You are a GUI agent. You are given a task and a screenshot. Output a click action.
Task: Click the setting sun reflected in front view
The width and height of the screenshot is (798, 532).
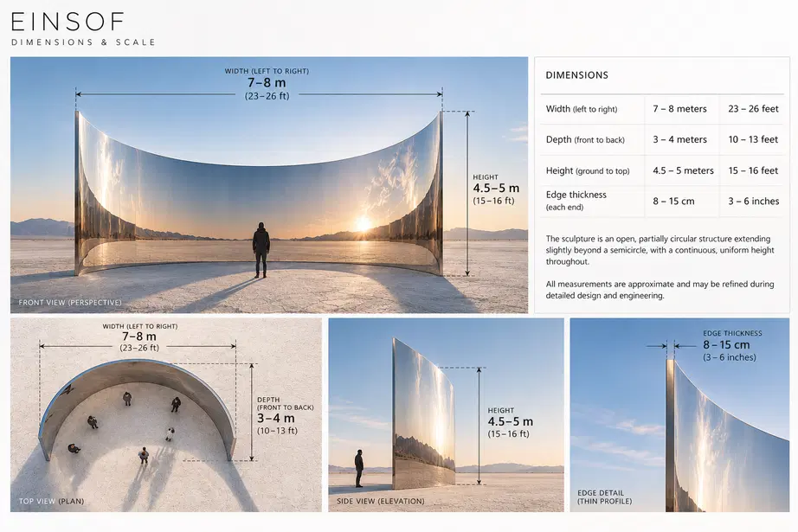click(x=364, y=224)
